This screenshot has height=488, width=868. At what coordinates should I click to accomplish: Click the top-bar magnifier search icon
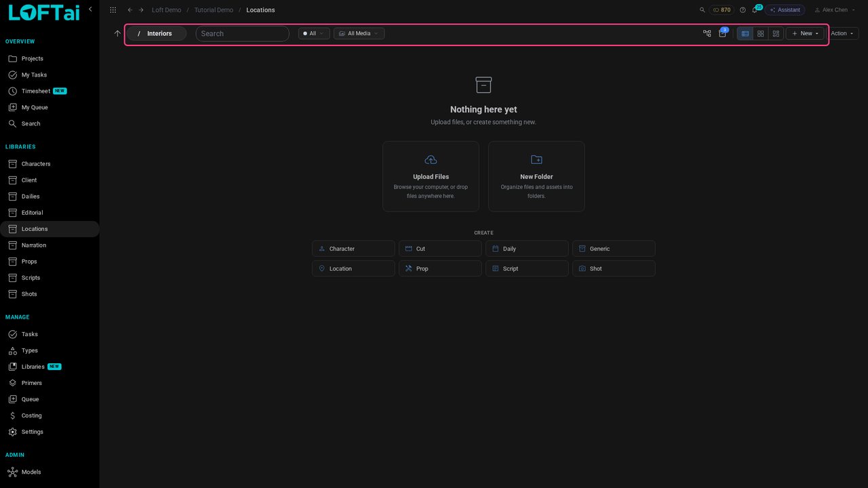pos(703,10)
